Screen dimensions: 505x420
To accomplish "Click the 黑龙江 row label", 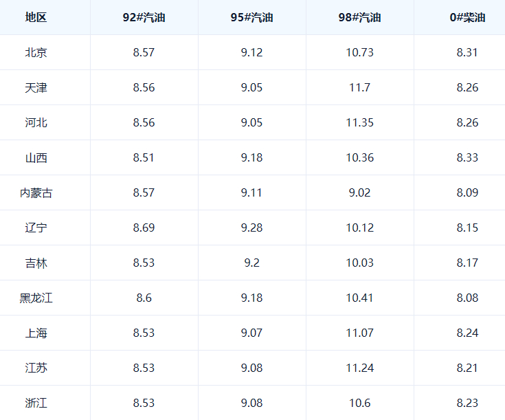I will coord(36,298).
